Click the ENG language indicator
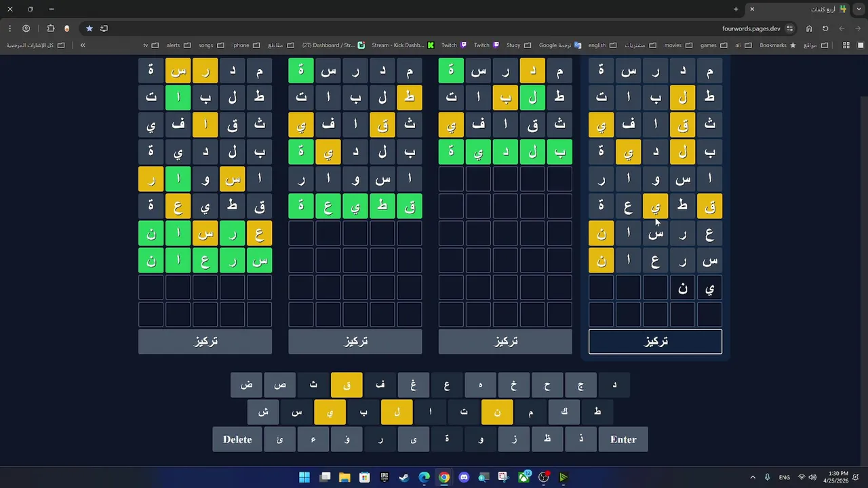The image size is (868, 488). click(785, 477)
